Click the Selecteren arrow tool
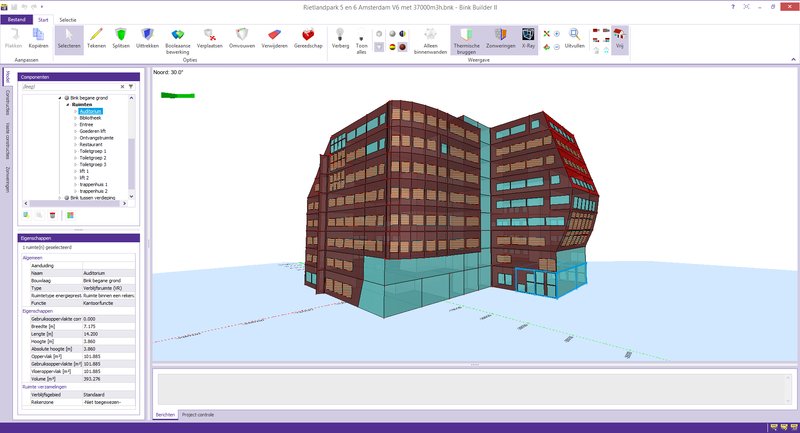 (69, 39)
